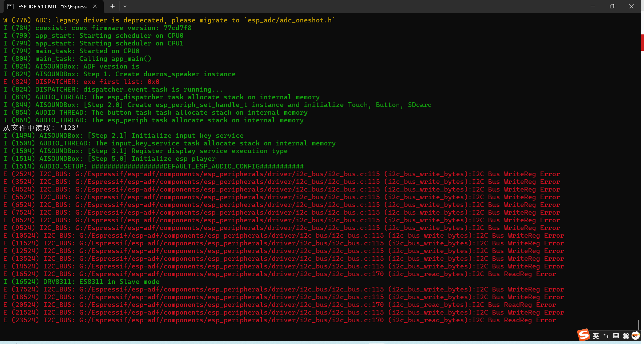
Task: Click the 从文件中读取 '123' line
Action: [41, 128]
